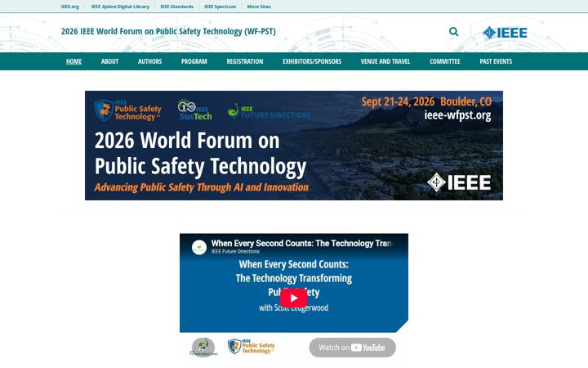Go to the HOME menu item
Viewport: 588px width, 368px height.
tap(73, 61)
